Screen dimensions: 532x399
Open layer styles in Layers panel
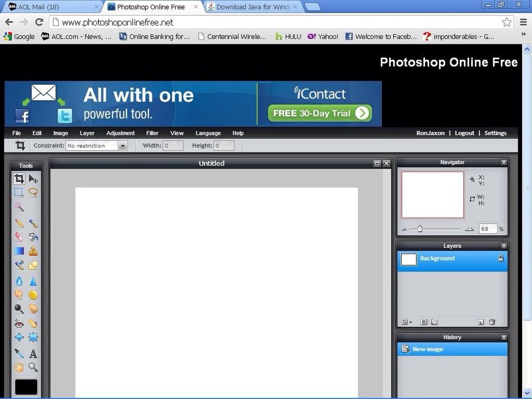[x=434, y=321]
